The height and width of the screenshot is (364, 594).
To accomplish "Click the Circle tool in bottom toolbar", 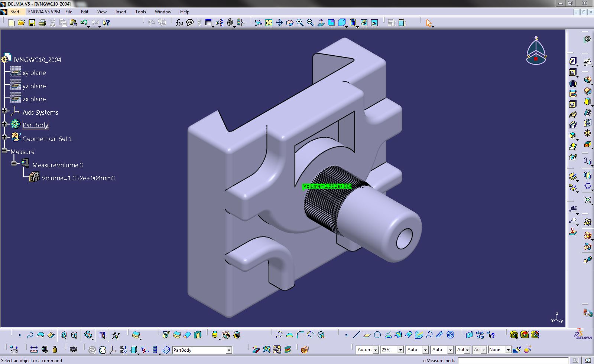I will tap(377, 335).
